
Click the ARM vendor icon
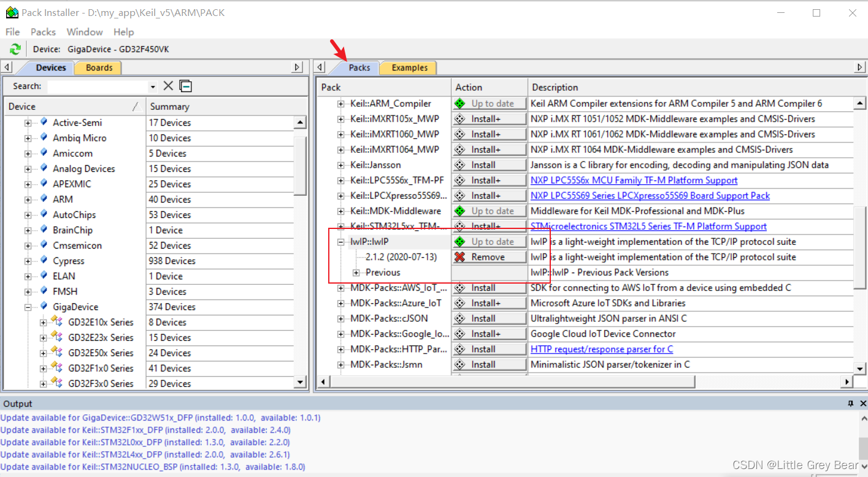(44, 199)
